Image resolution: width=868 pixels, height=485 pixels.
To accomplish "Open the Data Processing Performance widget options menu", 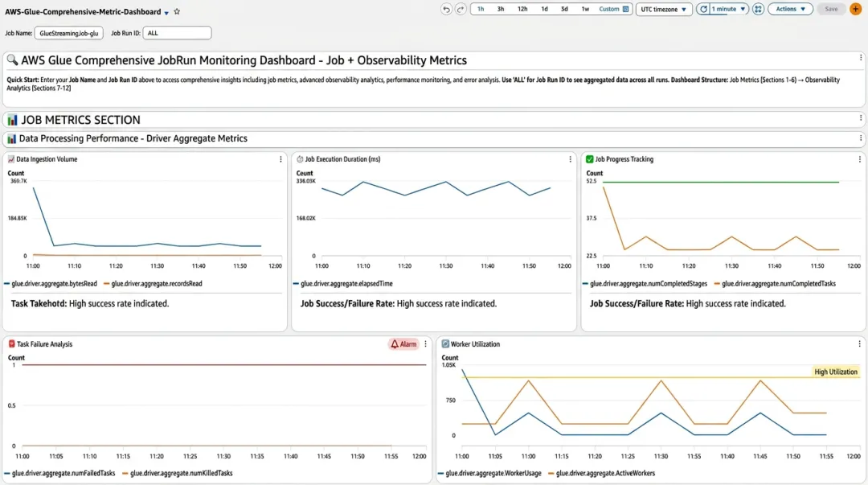I will pyautogui.click(x=860, y=138).
